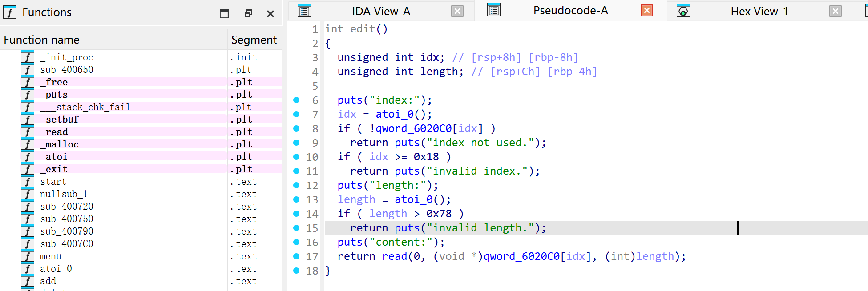Click the .init segment of _init_proc

[243, 57]
